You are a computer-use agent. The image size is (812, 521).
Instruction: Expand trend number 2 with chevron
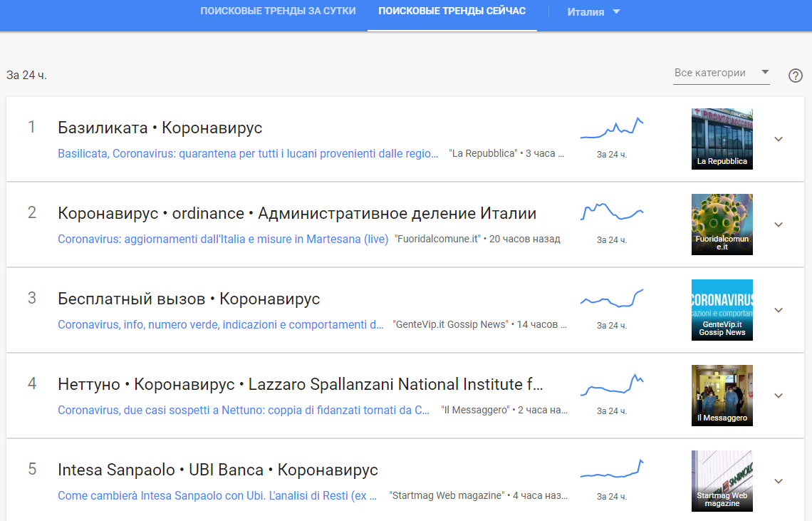[x=778, y=225]
